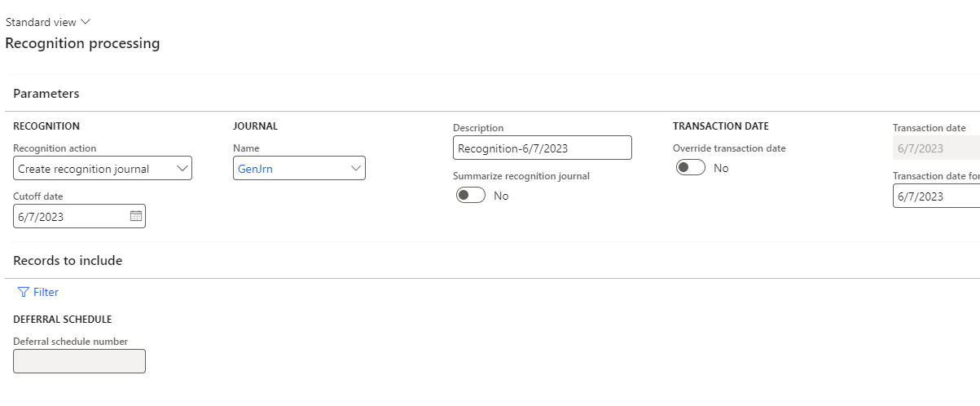This screenshot has height=406, width=980.
Task: Click the GenJrn journal name link
Action: [249, 169]
